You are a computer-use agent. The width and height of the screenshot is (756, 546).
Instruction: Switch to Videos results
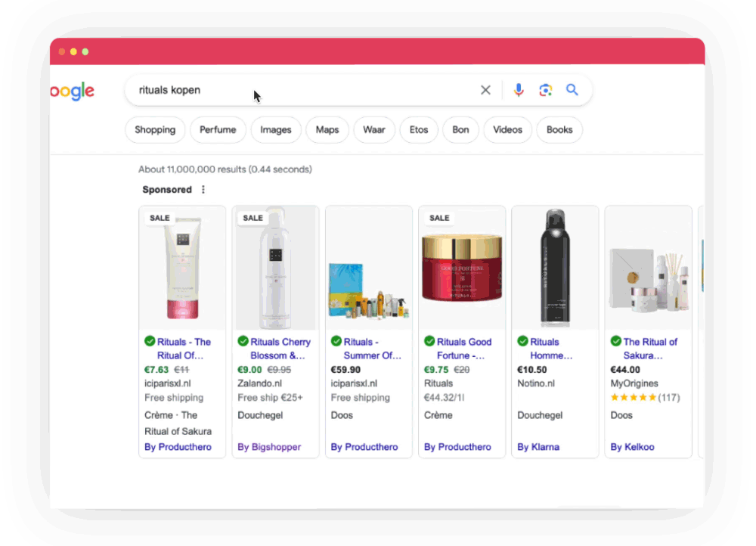coord(508,130)
